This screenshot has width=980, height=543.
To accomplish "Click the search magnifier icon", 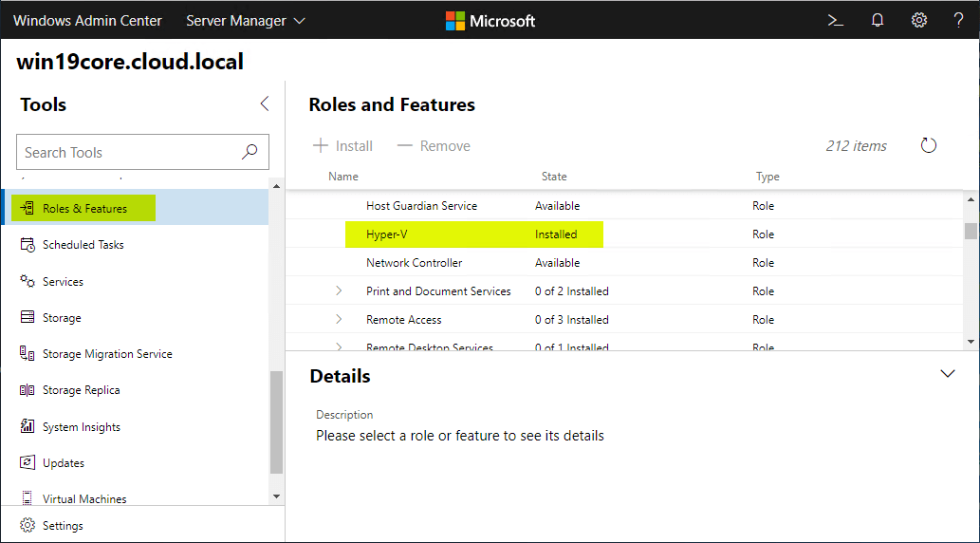I will (x=250, y=152).
